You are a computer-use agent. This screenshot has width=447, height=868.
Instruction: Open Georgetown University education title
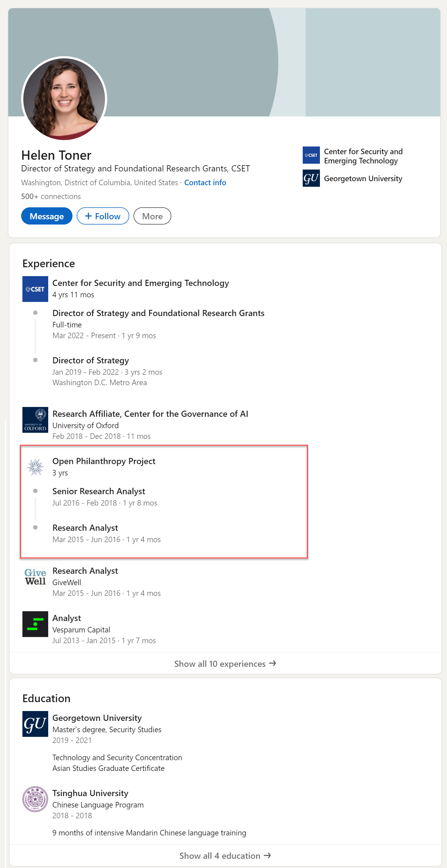[97, 717]
